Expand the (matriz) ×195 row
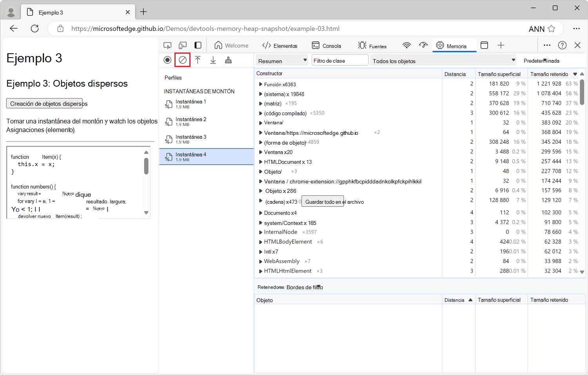588x375 pixels. 261,103
